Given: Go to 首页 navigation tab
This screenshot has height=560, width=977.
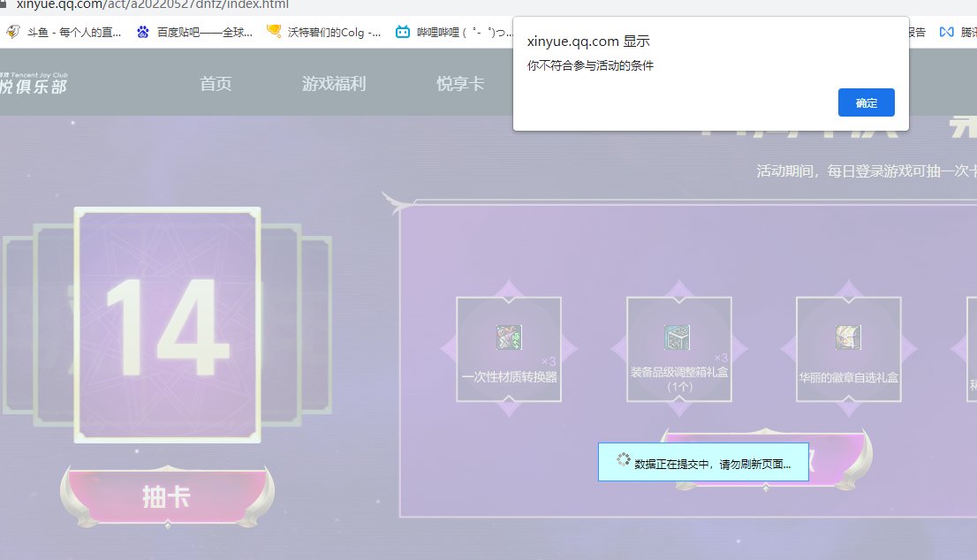Looking at the screenshot, I should [x=216, y=84].
